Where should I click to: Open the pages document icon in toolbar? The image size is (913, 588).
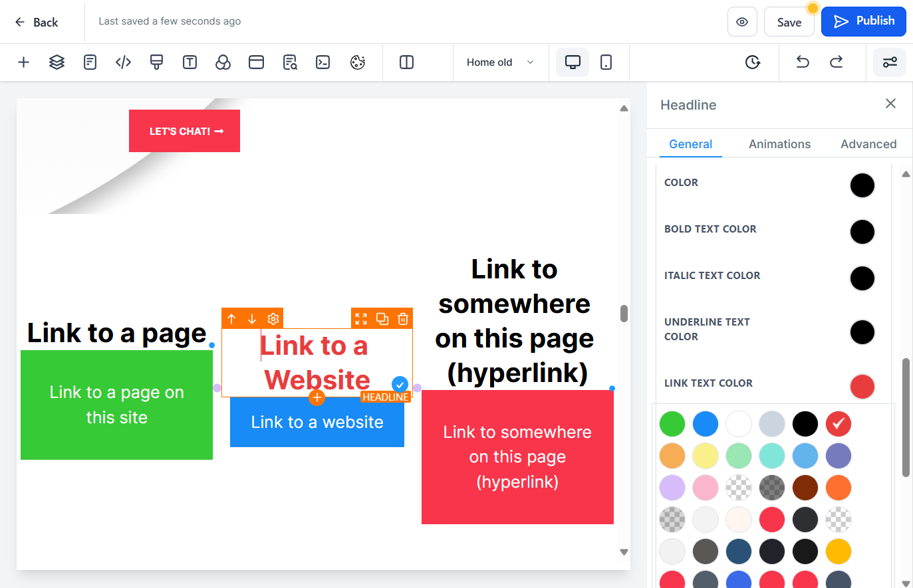(x=90, y=62)
